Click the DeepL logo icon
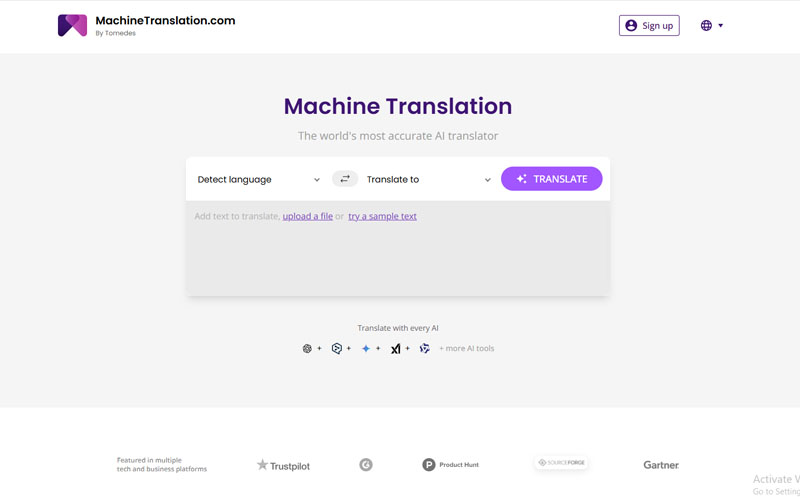Viewport: 800px width, 497px height. pyautogui.click(x=337, y=349)
